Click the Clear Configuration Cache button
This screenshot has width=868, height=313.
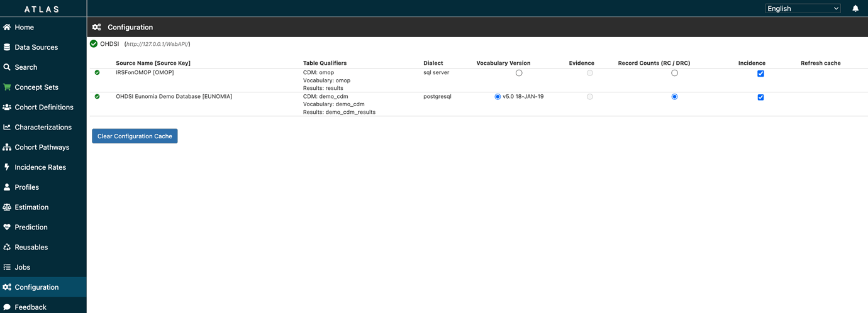tap(135, 136)
